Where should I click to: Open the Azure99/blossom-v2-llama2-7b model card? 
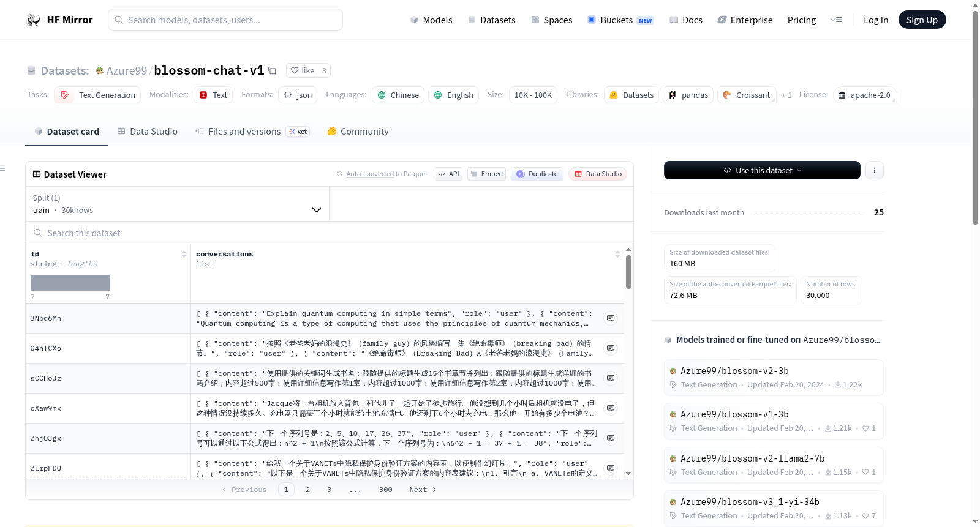coord(774,465)
